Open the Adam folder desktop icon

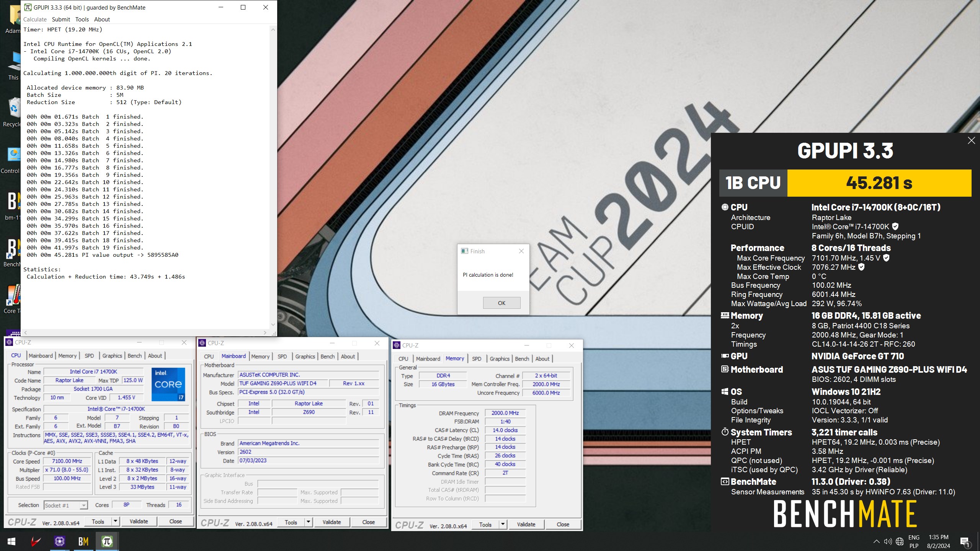(13, 19)
